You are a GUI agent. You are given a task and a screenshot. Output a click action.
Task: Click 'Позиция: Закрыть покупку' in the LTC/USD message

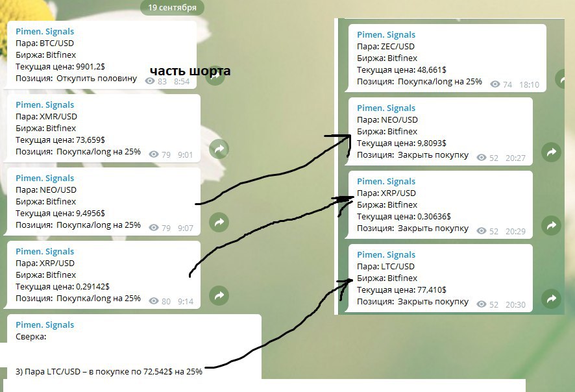coord(413,302)
